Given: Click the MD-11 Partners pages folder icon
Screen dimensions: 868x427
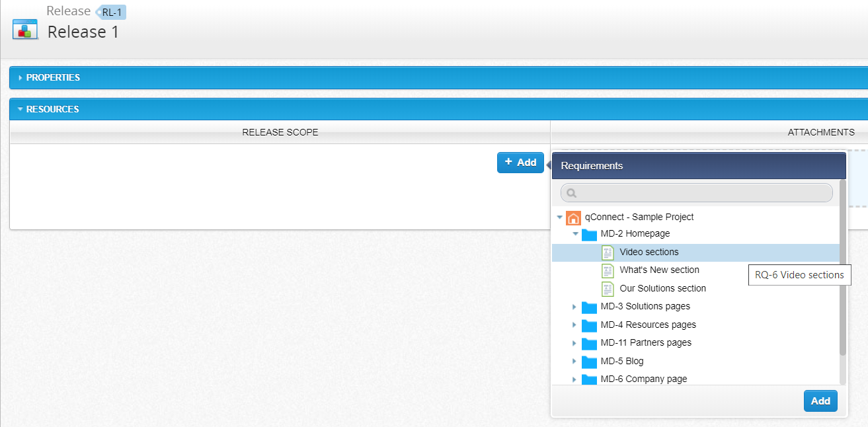Looking at the screenshot, I should pyautogui.click(x=589, y=344).
